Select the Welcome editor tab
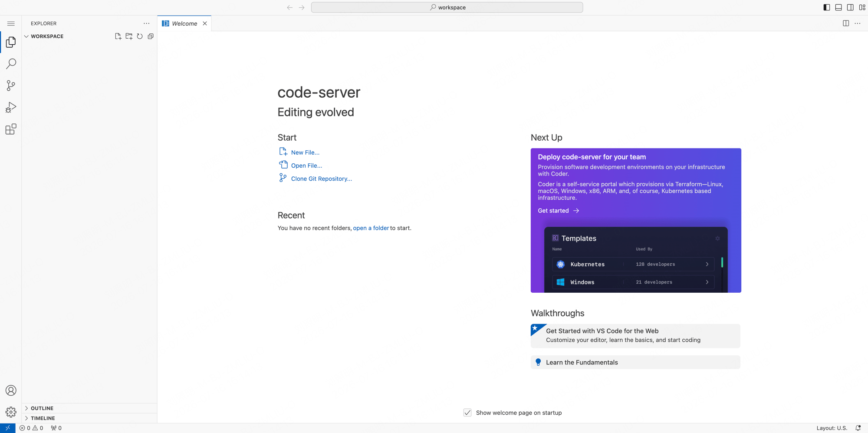The image size is (868, 433). 184,23
